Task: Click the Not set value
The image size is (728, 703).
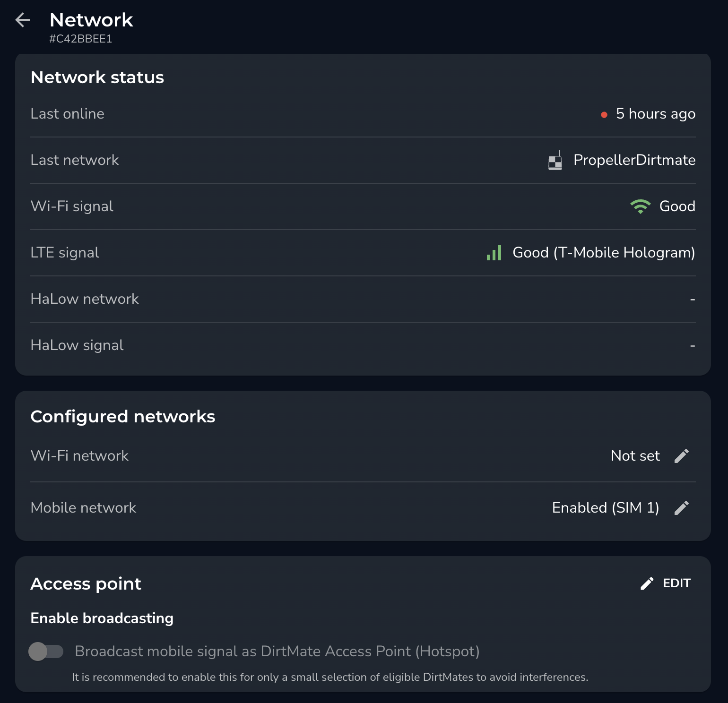Action: 635,456
